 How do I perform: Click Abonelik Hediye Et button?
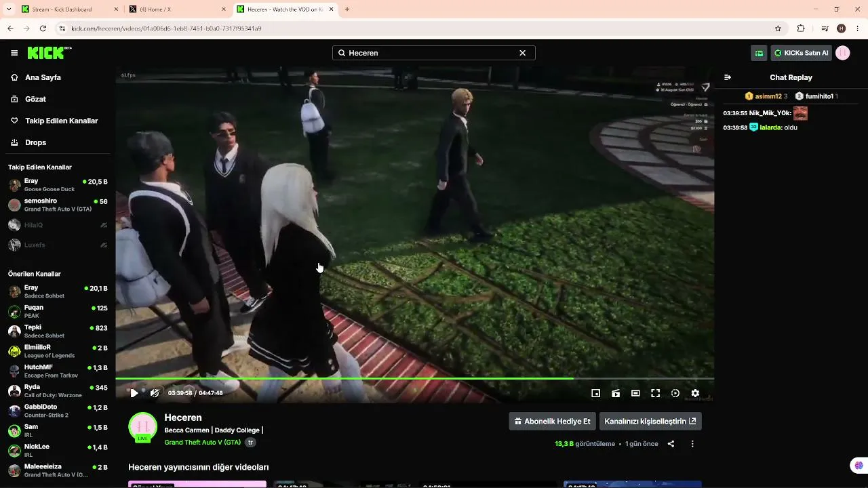coord(552,422)
